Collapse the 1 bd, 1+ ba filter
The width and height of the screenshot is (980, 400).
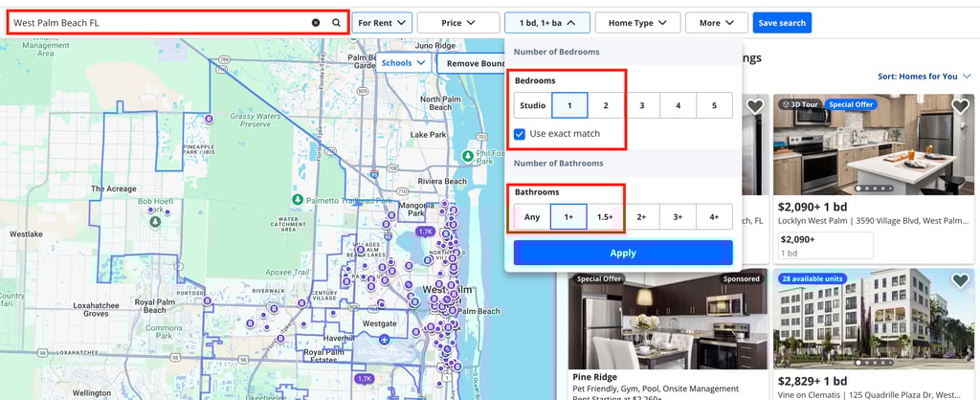coord(547,23)
